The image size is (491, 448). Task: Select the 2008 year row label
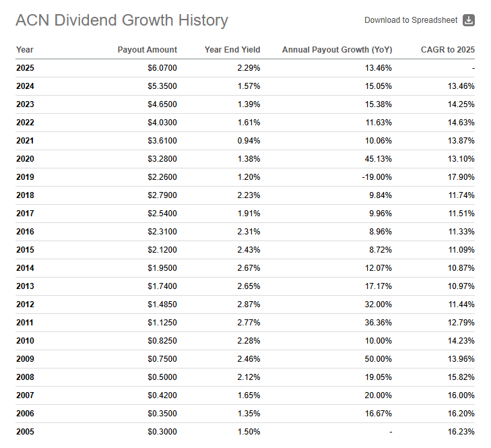coord(25,377)
